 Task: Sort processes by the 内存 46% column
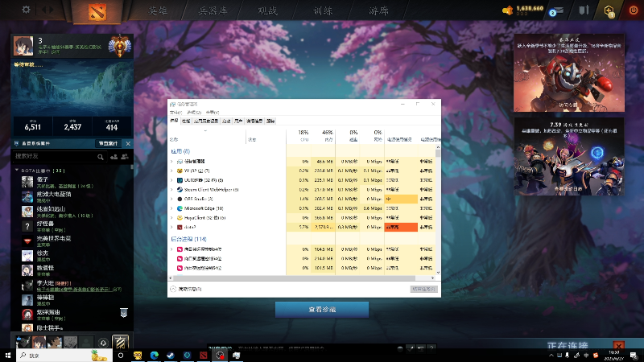[324, 136]
